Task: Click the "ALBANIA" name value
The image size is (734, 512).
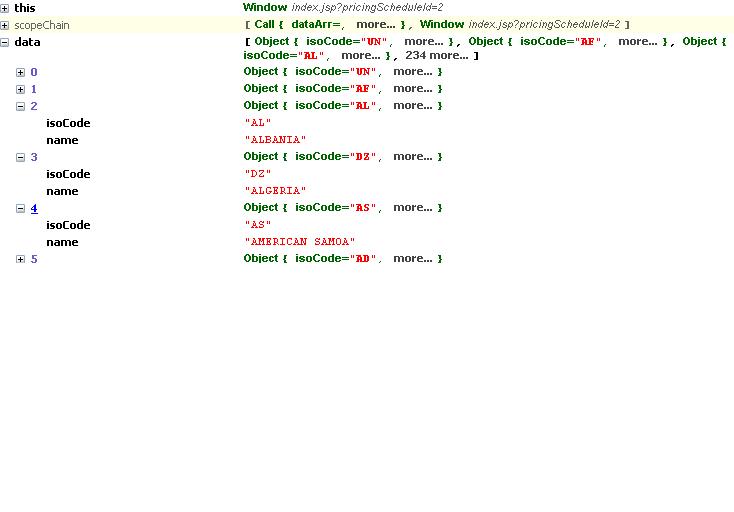Action: pos(275,140)
